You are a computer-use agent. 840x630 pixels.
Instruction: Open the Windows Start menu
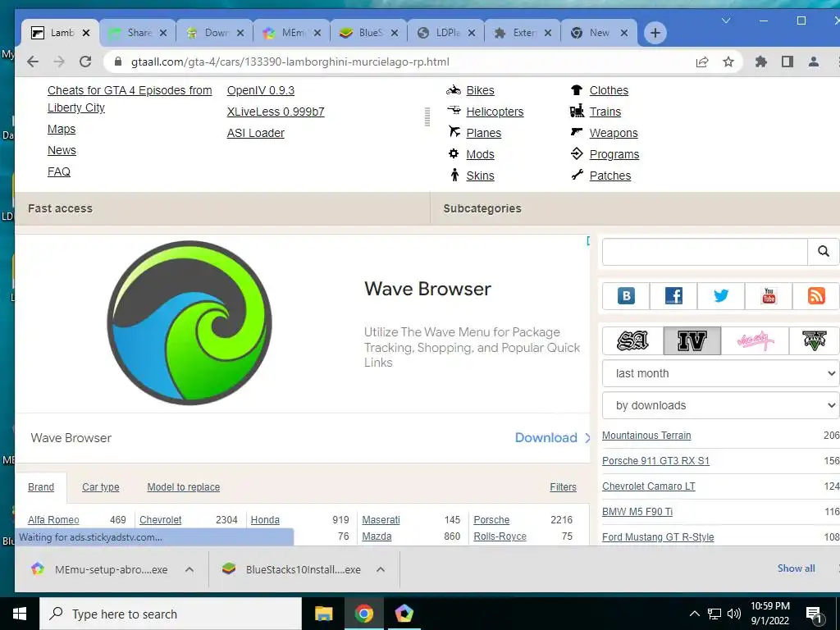[x=20, y=614]
